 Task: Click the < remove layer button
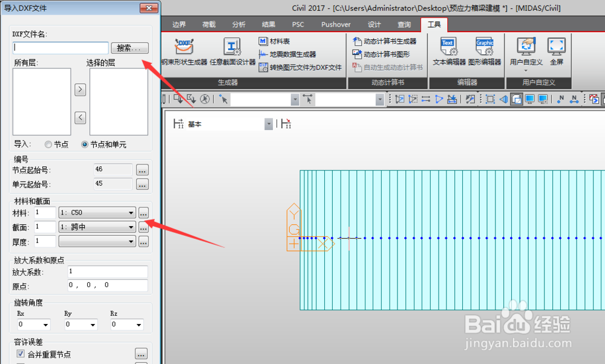(80, 117)
